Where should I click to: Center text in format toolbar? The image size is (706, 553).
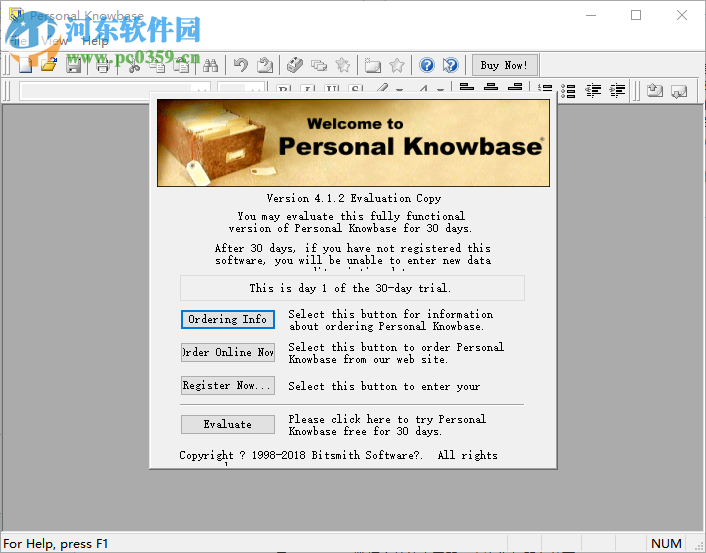tap(491, 88)
